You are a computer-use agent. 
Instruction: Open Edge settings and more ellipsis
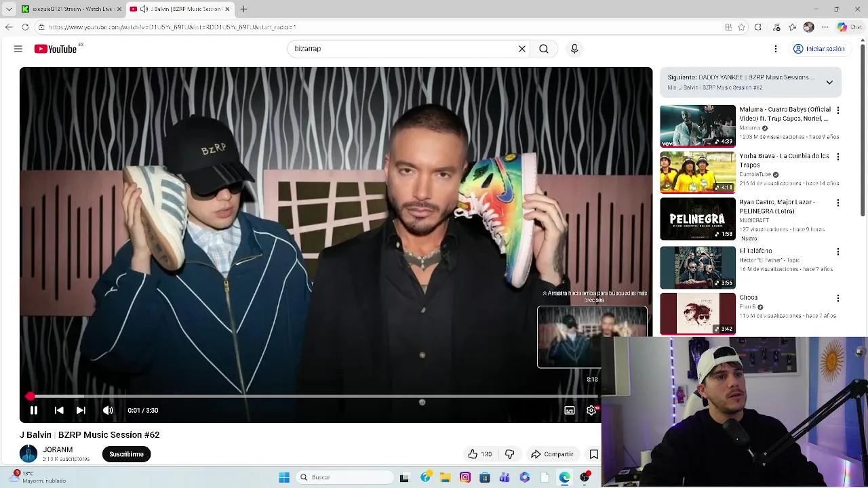click(x=825, y=27)
